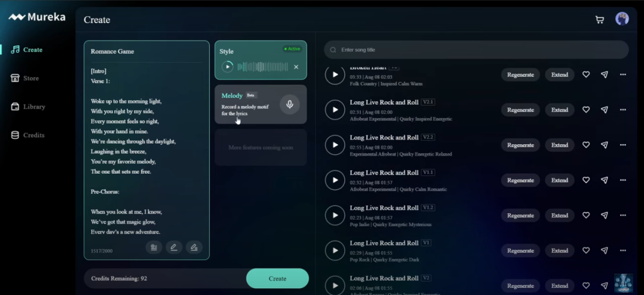Click the Style waveform to seek audio
Viewport: 644px width, 295px height.
click(263, 67)
